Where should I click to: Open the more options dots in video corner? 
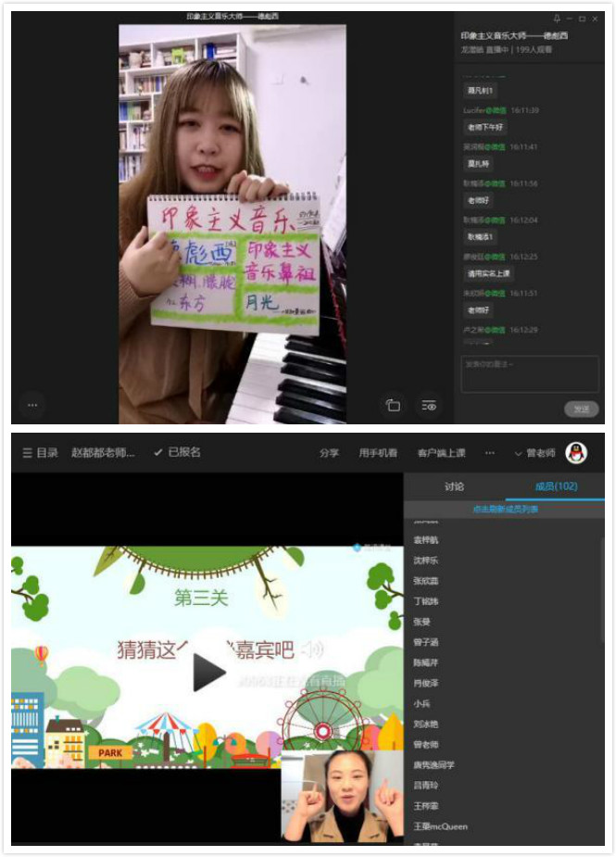[x=32, y=405]
